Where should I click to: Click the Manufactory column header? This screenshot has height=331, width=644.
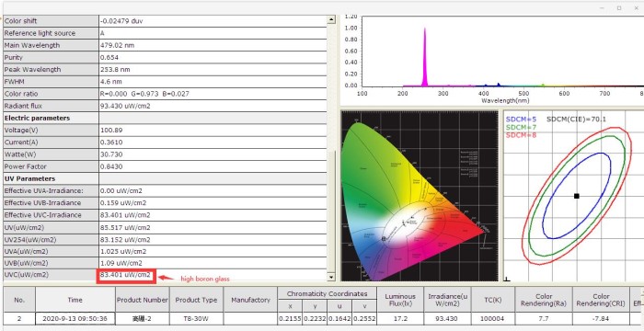point(250,300)
